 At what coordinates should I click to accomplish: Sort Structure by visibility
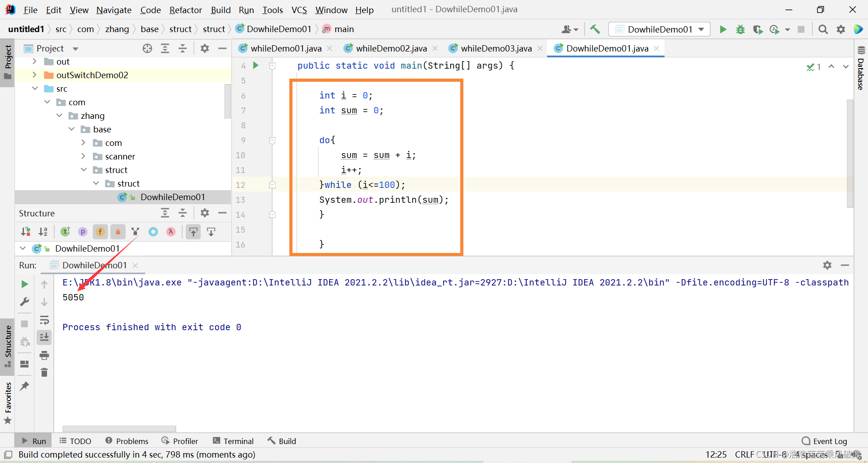(26, 232)
